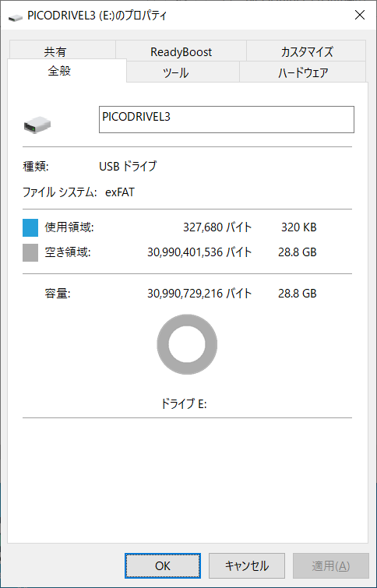
Task: Click the USB drive icon beside name field
Action: (x=37, y=125)
